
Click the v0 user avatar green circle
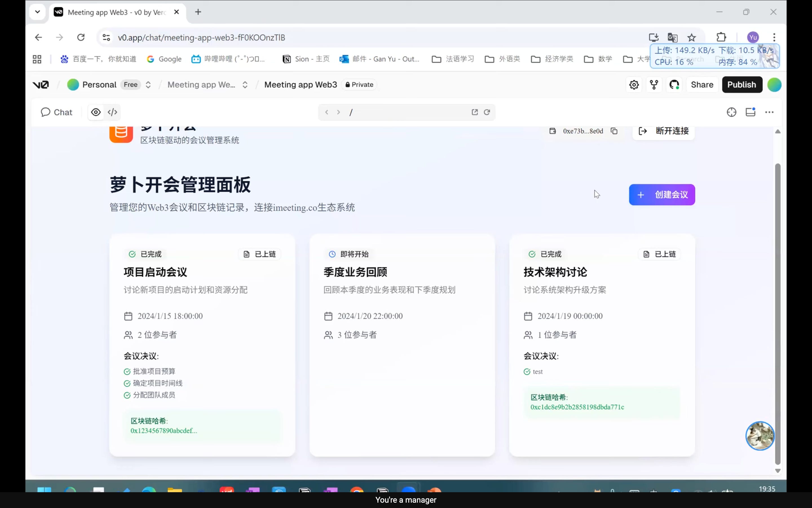[774, 85]
